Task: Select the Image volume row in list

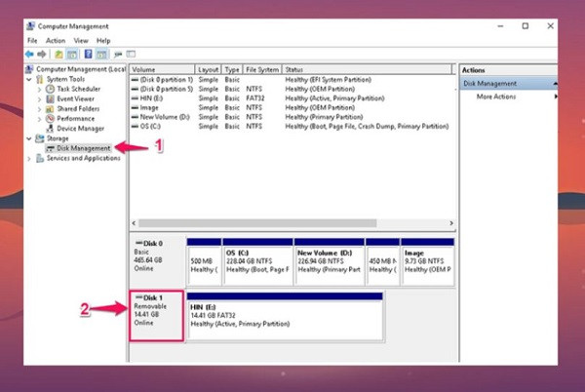Action: tap(292, 108)
